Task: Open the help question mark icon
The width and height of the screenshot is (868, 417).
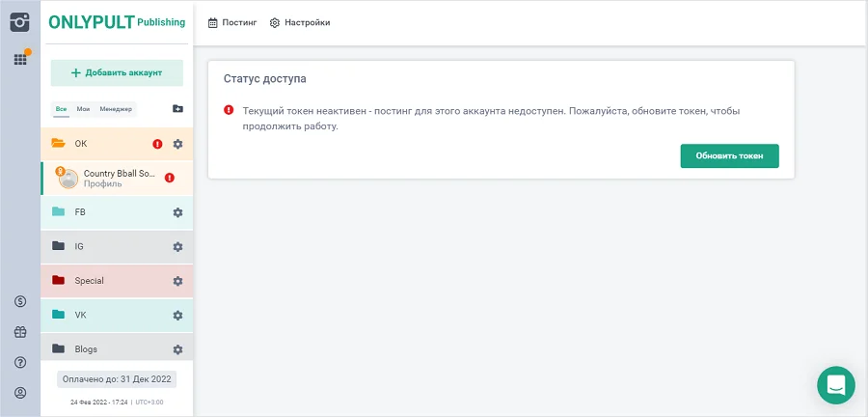Action: (x=19, y=363)
